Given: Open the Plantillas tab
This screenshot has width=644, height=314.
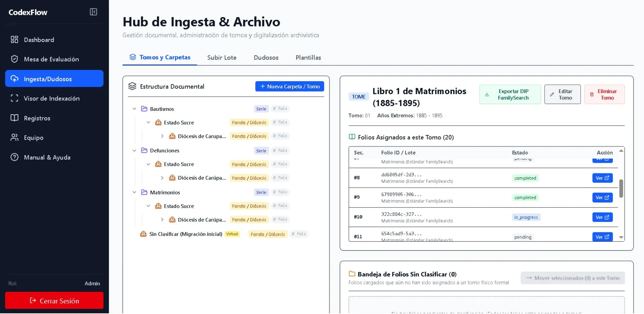Looking at the screenshot, I should coord(308,57).
